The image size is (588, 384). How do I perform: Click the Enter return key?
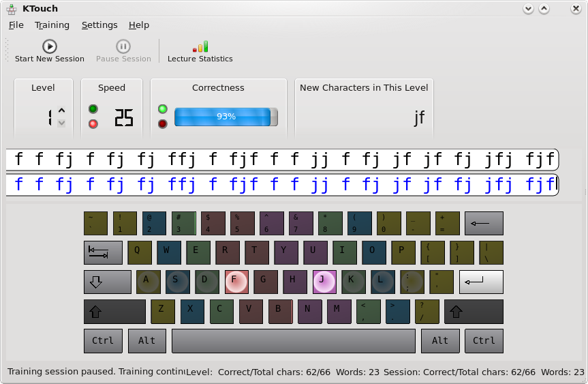[481, 282]
